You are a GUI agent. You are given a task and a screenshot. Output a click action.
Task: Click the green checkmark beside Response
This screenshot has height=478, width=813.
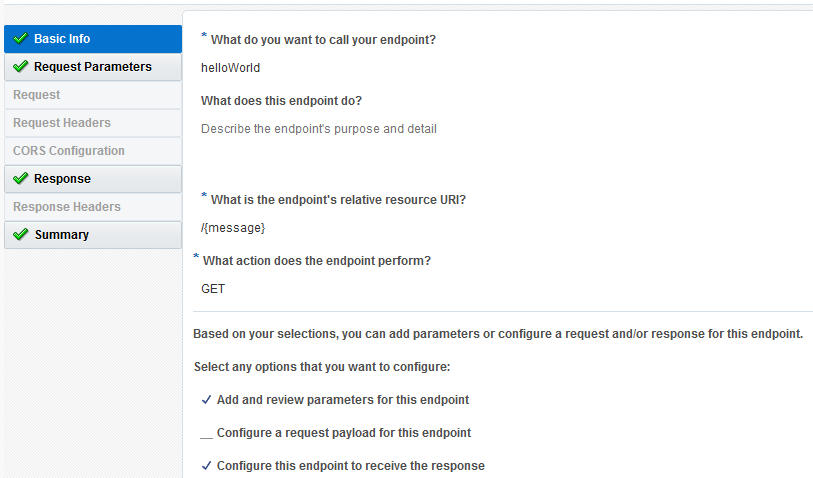[x=21, y=179]
